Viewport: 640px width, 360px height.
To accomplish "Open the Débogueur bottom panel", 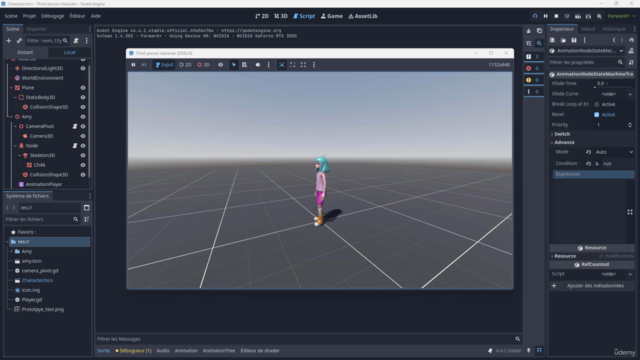I will pos(133,351).
